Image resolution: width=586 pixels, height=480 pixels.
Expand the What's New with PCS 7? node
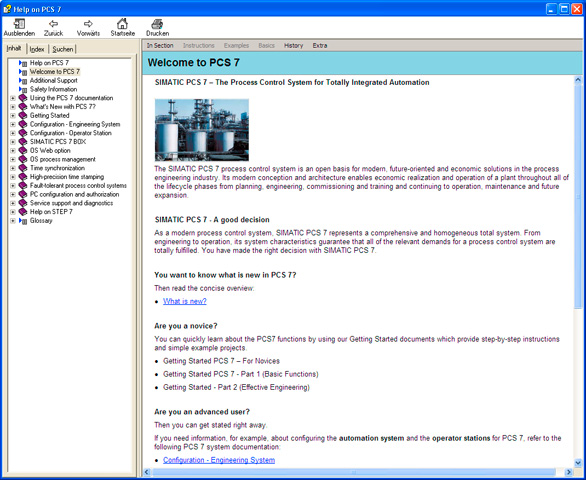click(x=13, y=107)
